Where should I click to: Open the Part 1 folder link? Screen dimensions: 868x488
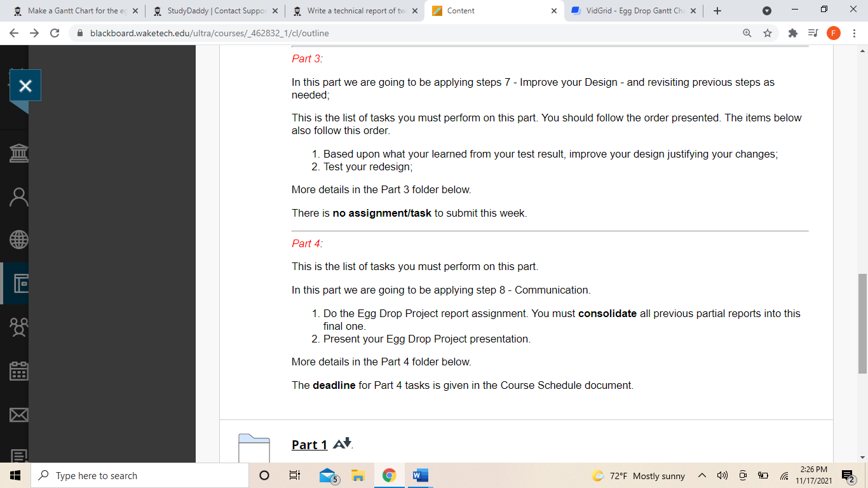pos(309,445)
